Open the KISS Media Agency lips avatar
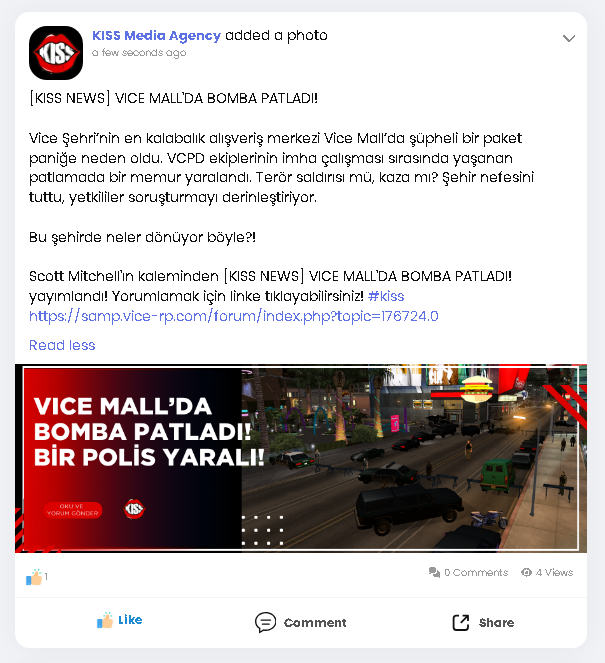This screenshot has width=605, height=663. point(56,53)
